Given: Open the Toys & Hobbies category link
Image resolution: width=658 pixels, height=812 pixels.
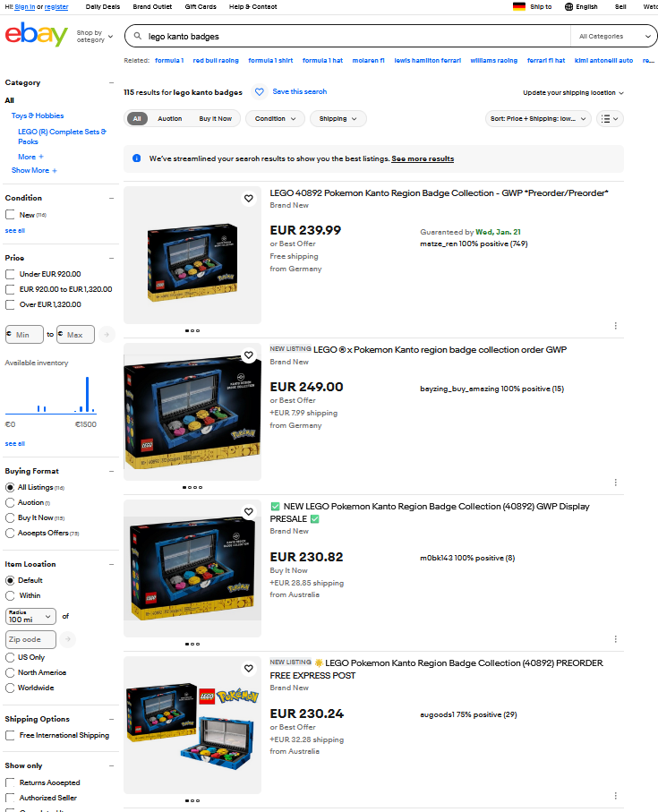Looking at the screenshot, I should 38,115.
